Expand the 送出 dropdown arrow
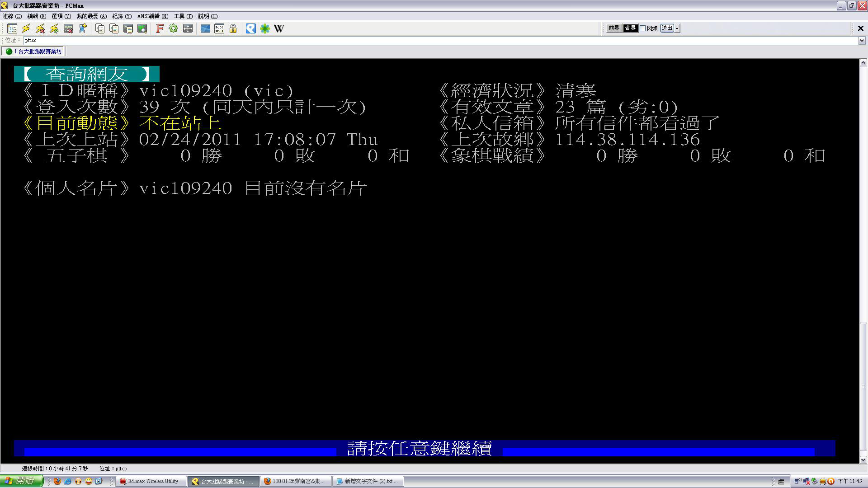868x488 pixels. [x=677, y=28]
